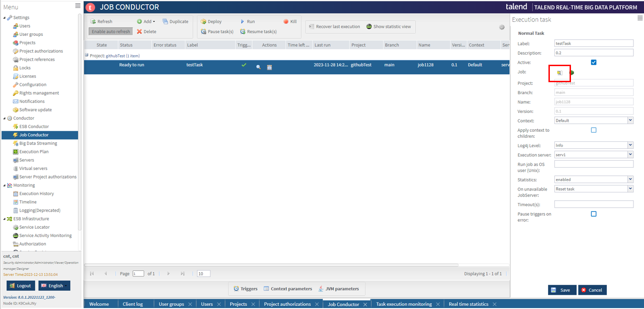Open Rights management in menu
Viewport: 644px width, 309px height.
[x=39, y=93]
